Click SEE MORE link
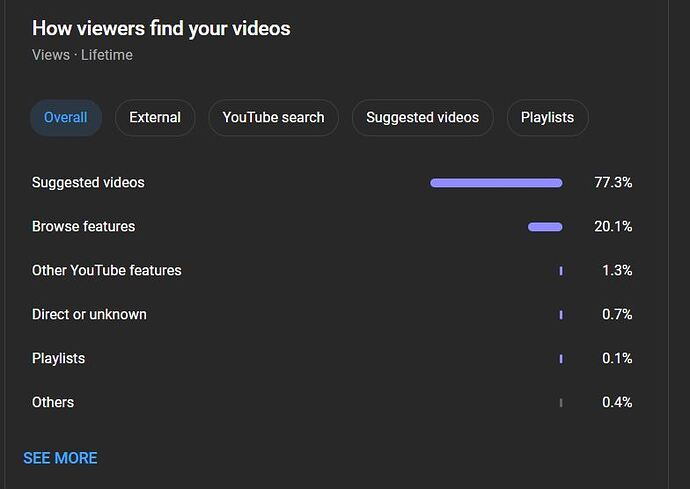This screenshot has width=690, height=489. pyautogui.click(x=60, y=458)
